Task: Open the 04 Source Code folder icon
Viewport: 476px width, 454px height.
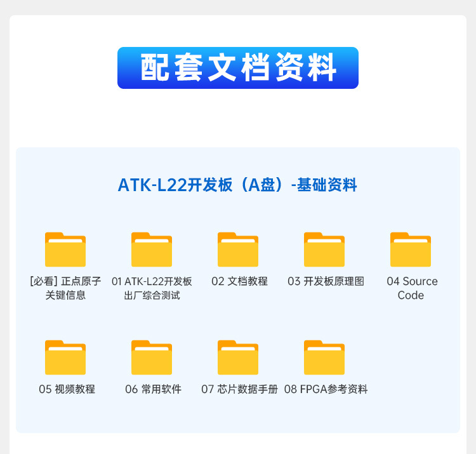Action: 411,250
